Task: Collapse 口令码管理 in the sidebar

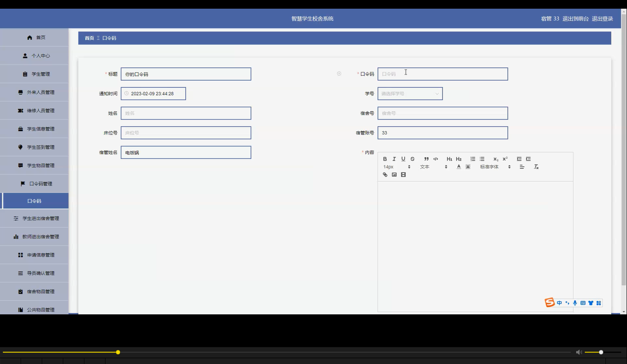Action: click(34, 184)
